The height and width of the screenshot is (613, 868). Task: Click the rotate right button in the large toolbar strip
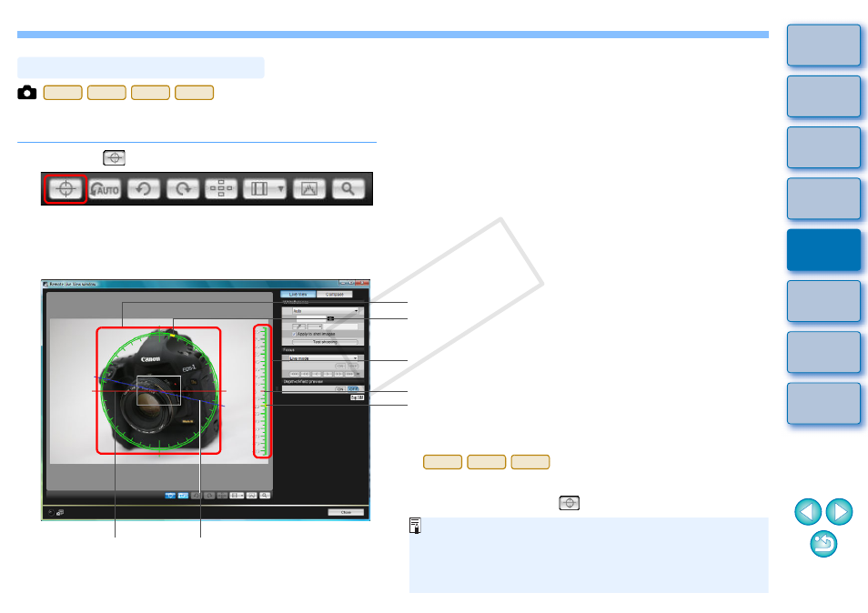[x=183, y=189]
